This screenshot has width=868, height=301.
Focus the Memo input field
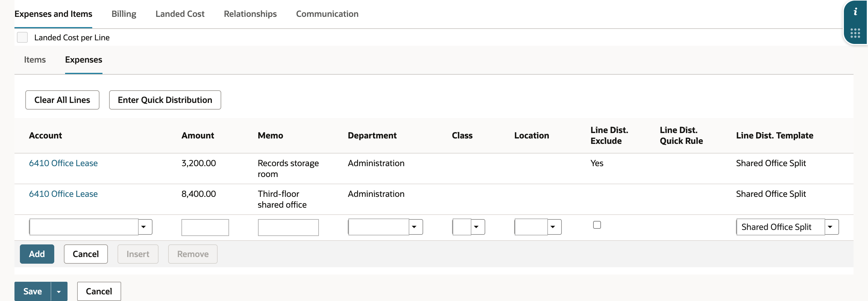288,227
